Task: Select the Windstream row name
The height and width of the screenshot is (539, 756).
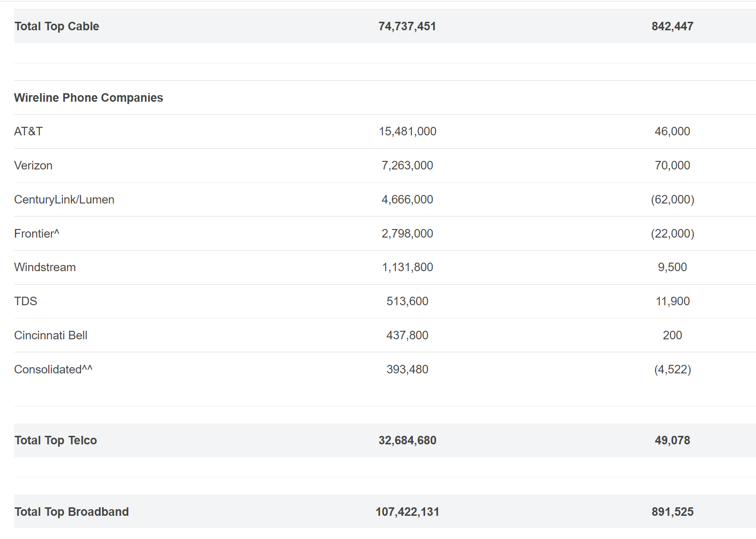Action: pyautogui.click(x=45, y=267)
